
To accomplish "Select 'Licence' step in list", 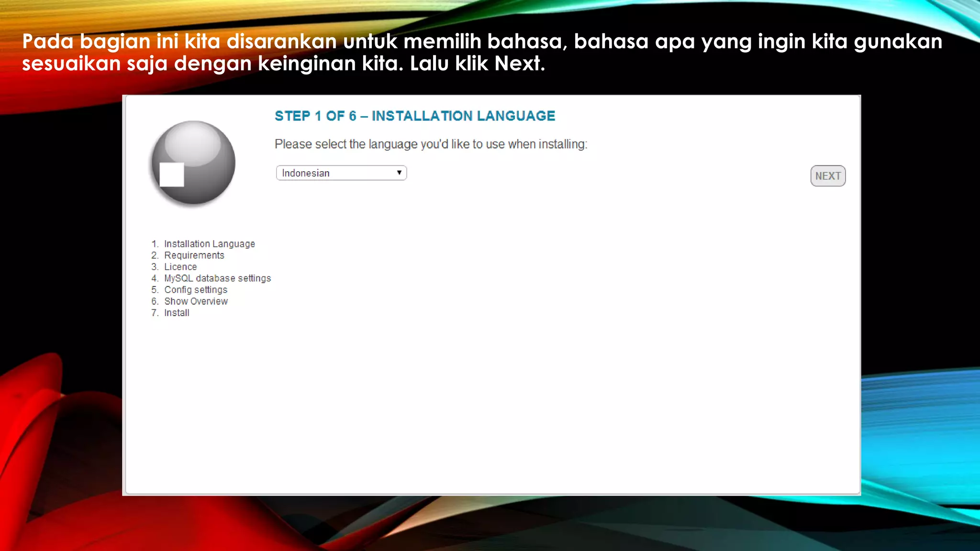I will pos(180,267).
